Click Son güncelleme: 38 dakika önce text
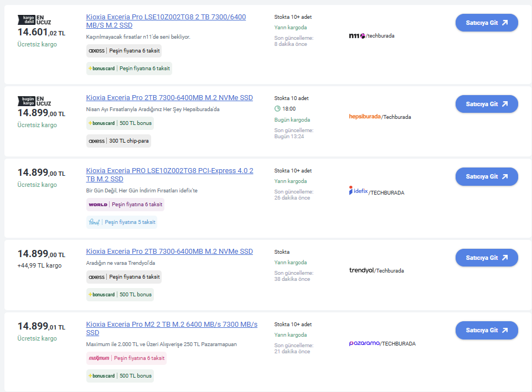This screenshot has height=392, width=532. coord(294,276)
